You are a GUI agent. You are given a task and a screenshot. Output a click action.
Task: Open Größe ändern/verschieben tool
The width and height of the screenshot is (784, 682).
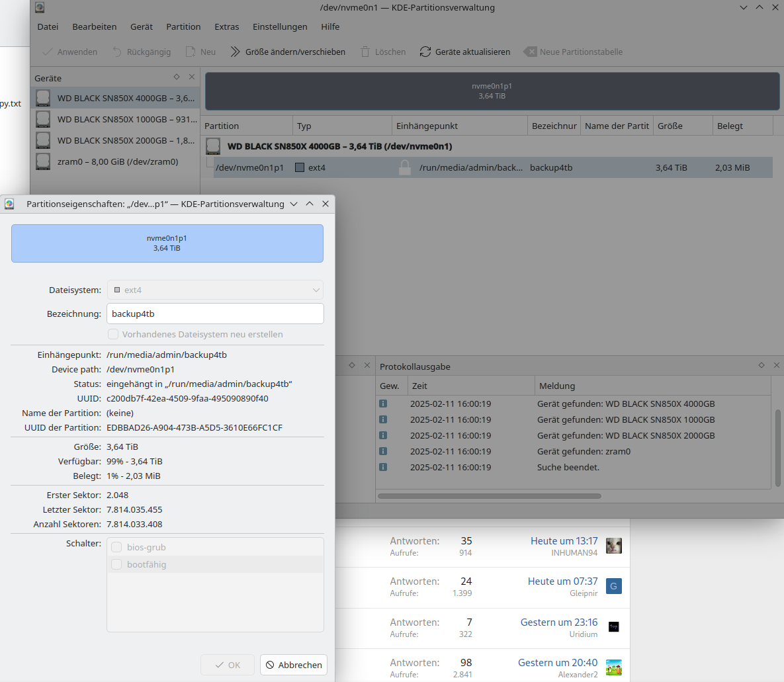coord(288,52)
